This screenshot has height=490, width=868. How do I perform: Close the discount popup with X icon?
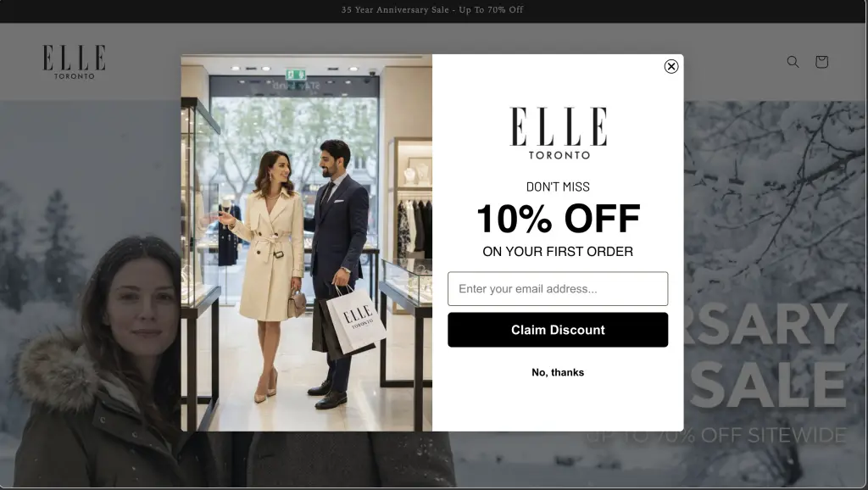coord(671,66)
